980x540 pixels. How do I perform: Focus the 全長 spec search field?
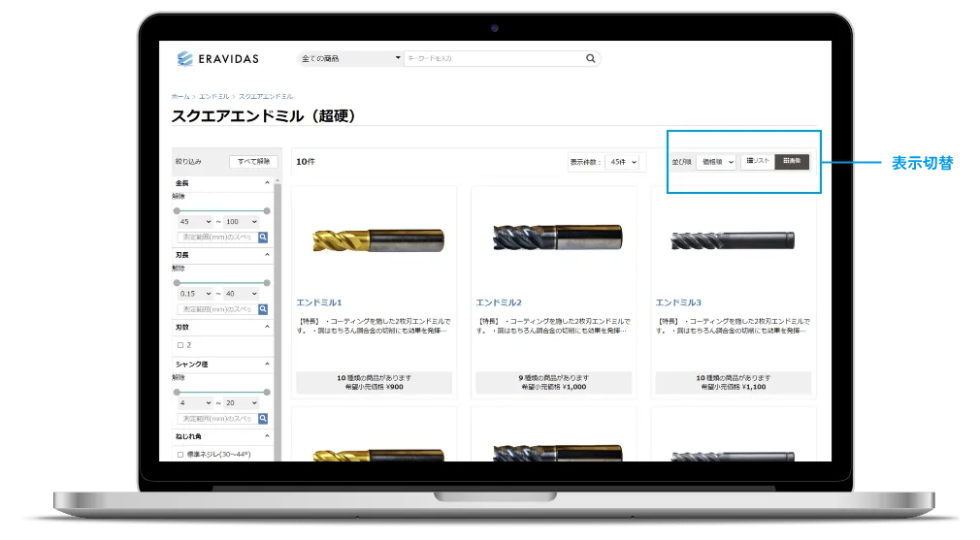point(217,238)
